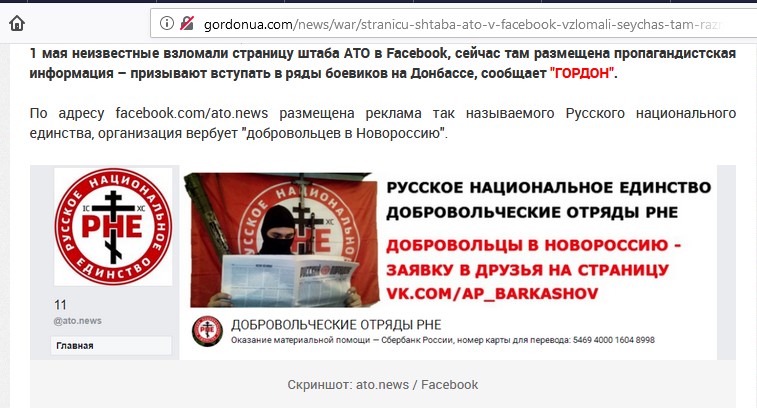
Task: Select the bold lead paragraph about АТО
Action: point(382,63)
